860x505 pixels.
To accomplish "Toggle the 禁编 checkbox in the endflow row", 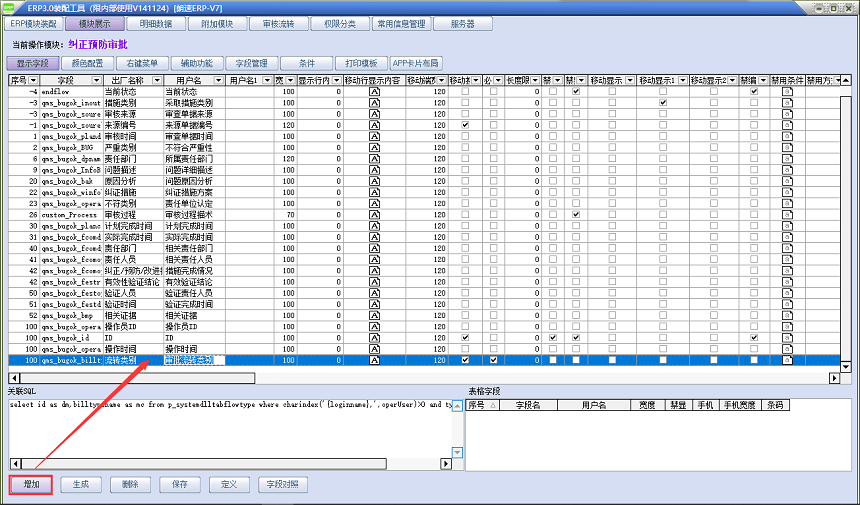I will [x=754, y=92].
